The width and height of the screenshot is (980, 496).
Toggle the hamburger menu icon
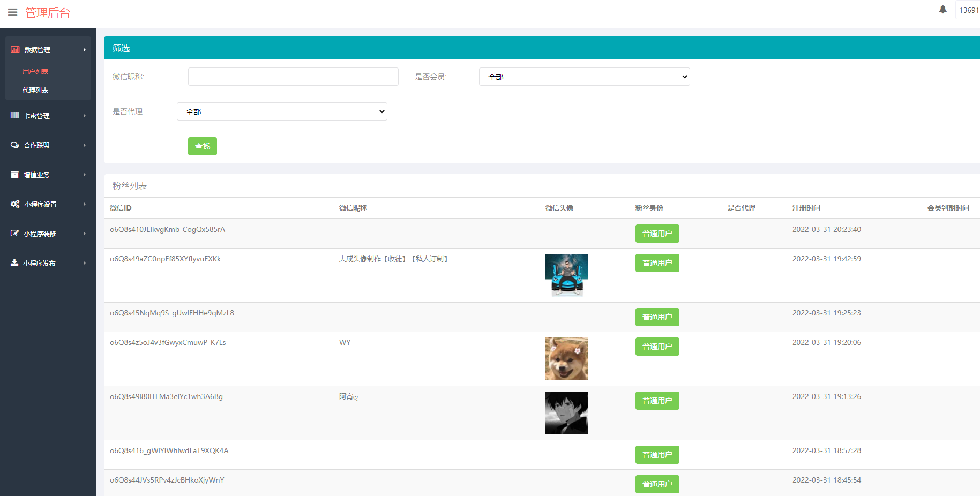pos(13,12)
